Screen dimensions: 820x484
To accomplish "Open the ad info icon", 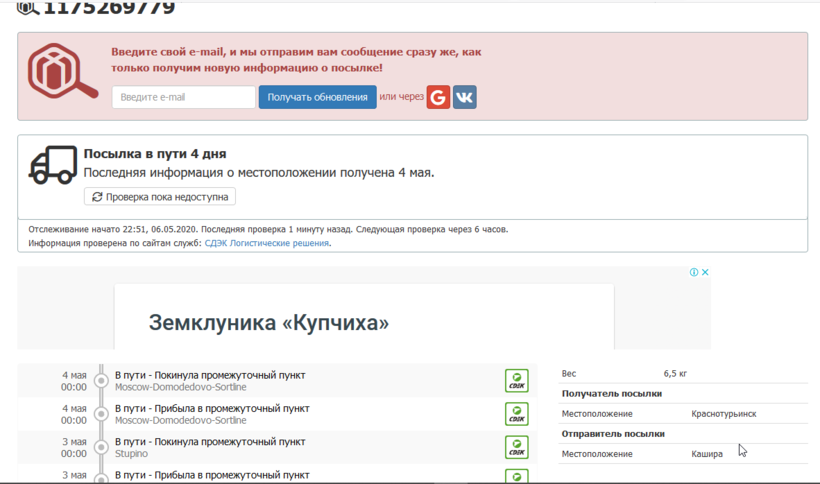I will [x=694, y=272].
